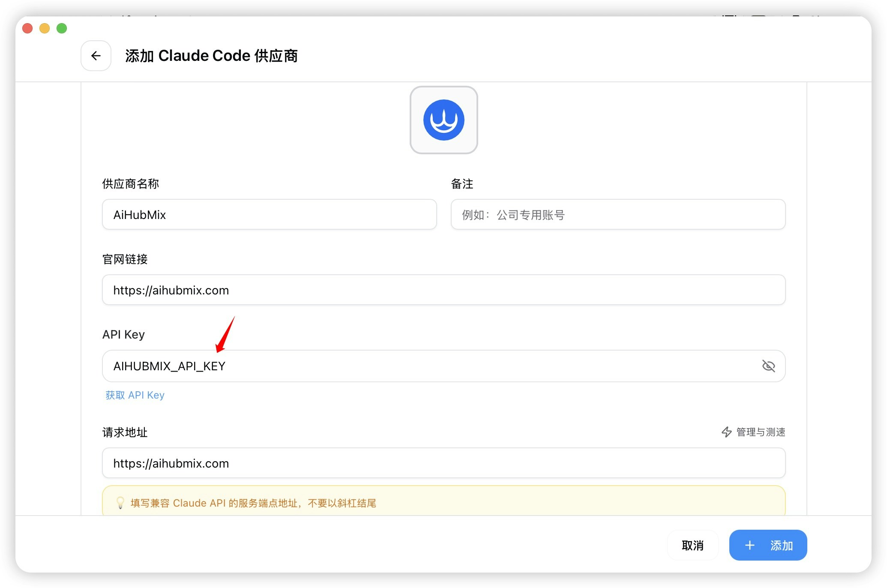887x588 pixels.
Task: Click into the 备注 notes field
Action: [x=617, y=214]
